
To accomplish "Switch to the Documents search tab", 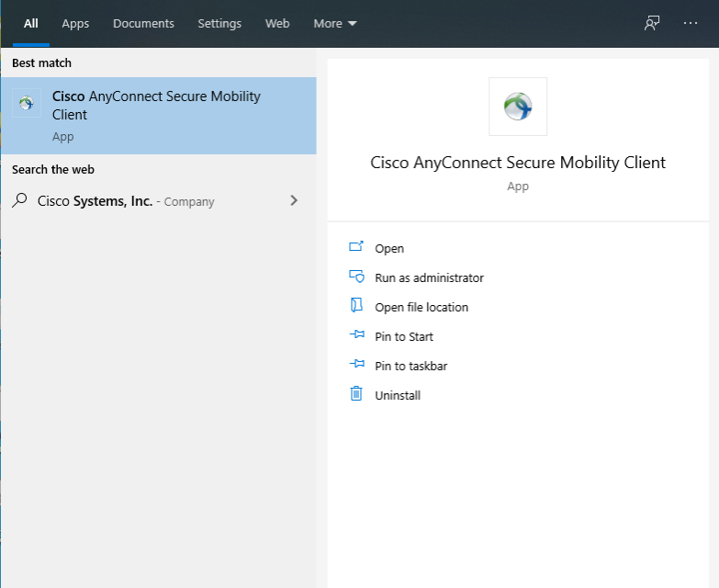I will [x=142, y=24].
